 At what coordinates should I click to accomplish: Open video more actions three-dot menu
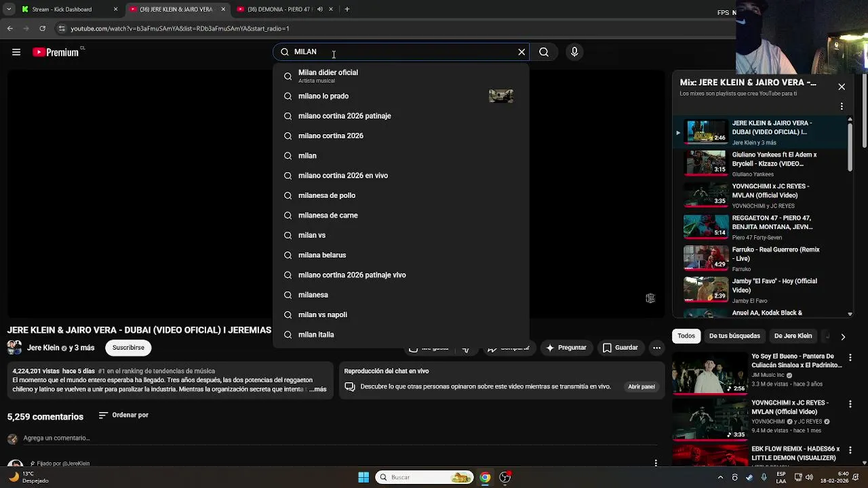point(656,348)
